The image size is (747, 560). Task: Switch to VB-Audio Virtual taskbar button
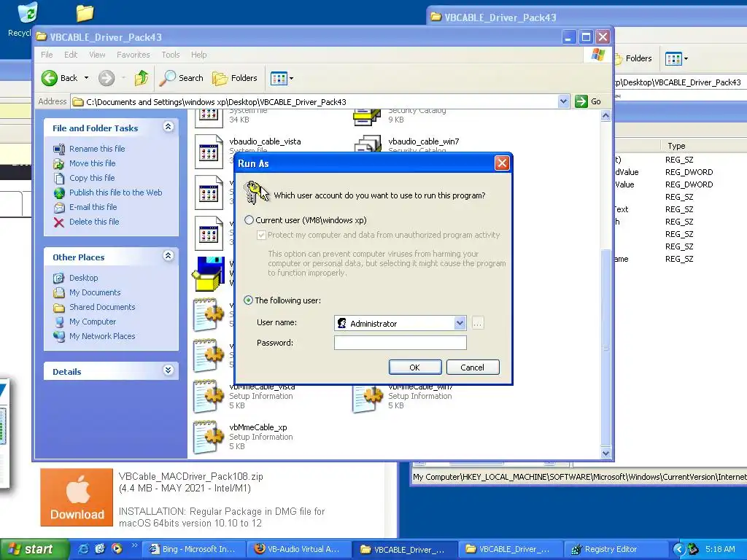tap(300, 550)
